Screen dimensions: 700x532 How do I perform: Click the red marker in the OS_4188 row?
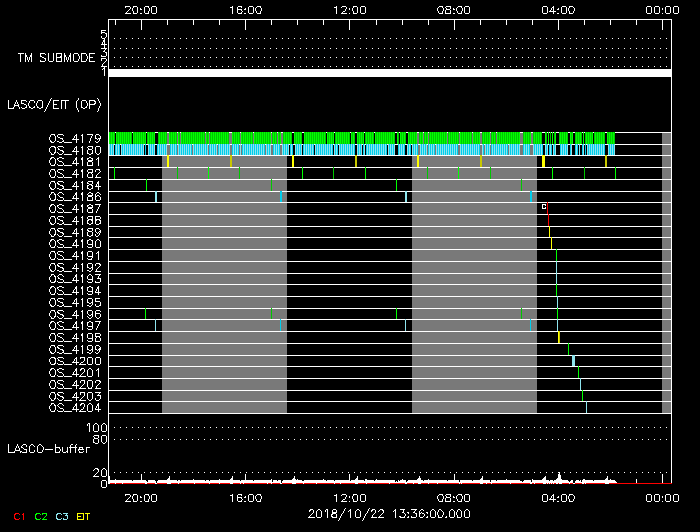548,220
